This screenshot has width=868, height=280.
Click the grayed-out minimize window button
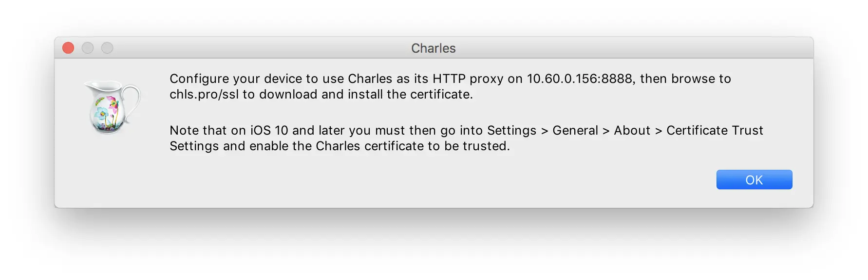click(x=88, y=48)
